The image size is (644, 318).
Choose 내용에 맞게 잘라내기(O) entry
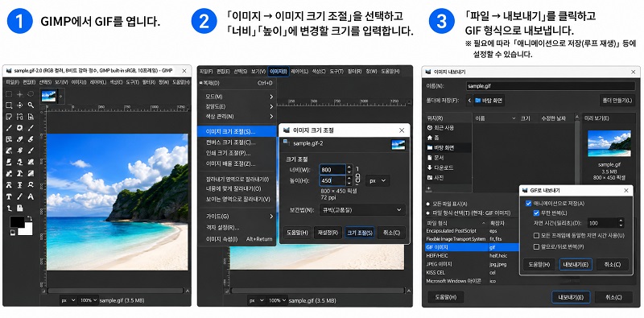pyautogui.click(x=237, y=189)
